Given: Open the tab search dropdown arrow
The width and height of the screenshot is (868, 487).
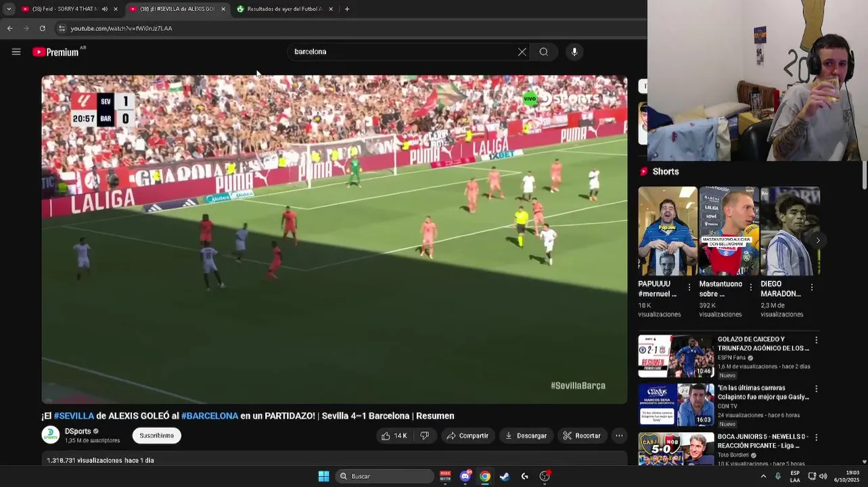Looking at the screenshot, I should tap(9, 9).
